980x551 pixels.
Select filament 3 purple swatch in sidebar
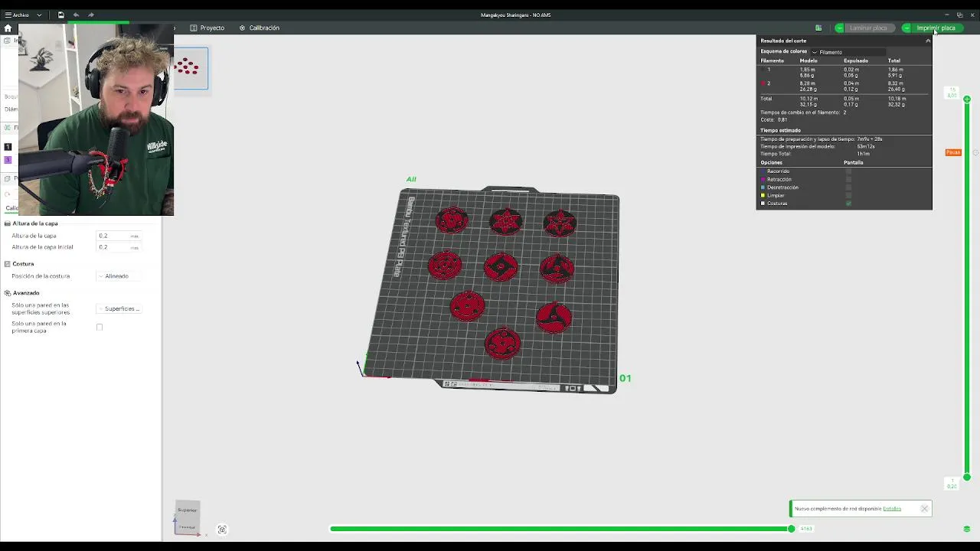tap(8, 160)
